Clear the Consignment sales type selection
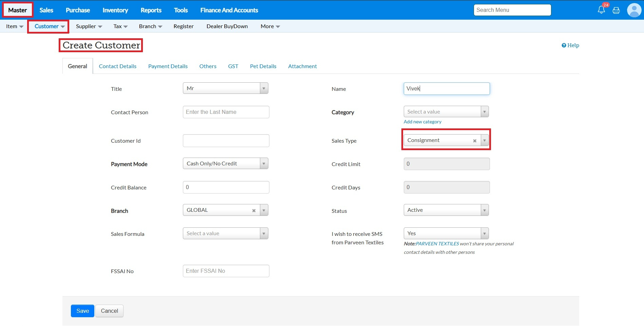Image resolution: width=644 pixels, height=326 pixels. (475, 141)
